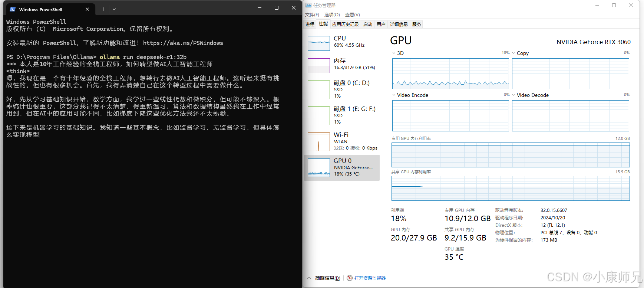Click the 专用 GPU 内存利用率 graph
Viewport: 644px width, 288px height.
coord(511,155)
